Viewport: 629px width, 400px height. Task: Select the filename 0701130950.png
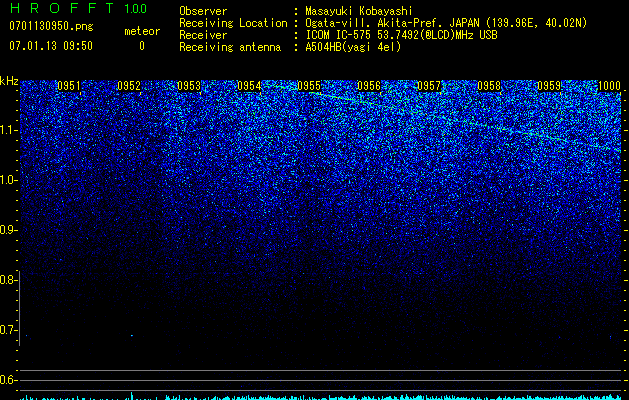(51, 26)
